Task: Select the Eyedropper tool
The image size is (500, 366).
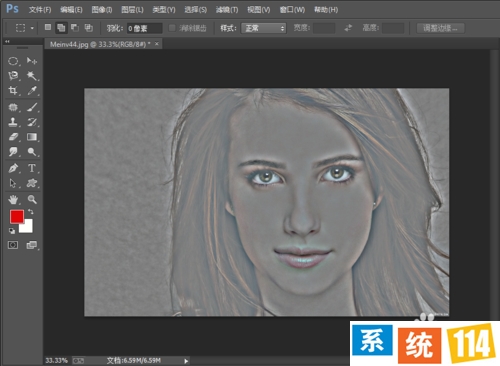Action: click(x=32, y=91)
